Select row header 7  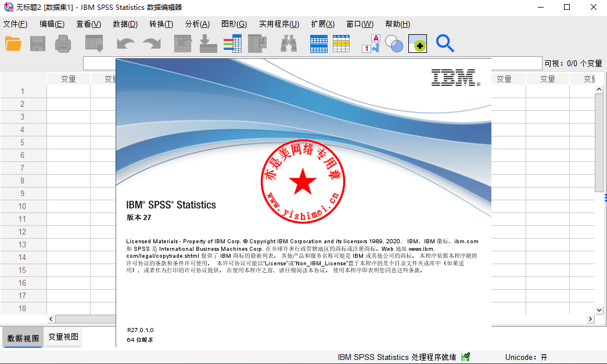23,168
